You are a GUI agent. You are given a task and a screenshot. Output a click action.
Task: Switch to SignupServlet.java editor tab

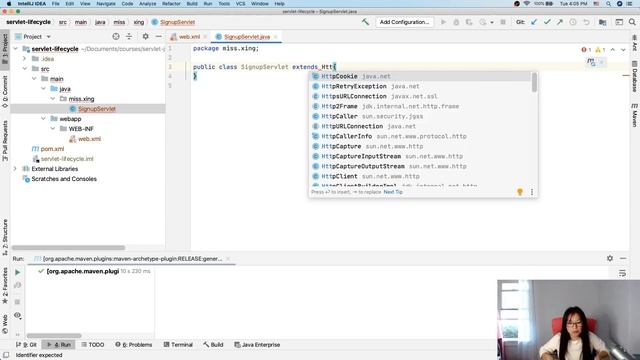pos(247,37)
